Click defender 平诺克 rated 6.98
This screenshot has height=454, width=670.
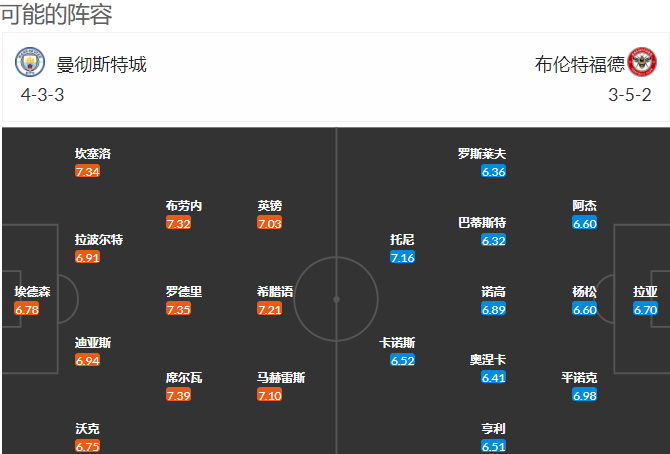pyautogui.click(x=579, y=386)
